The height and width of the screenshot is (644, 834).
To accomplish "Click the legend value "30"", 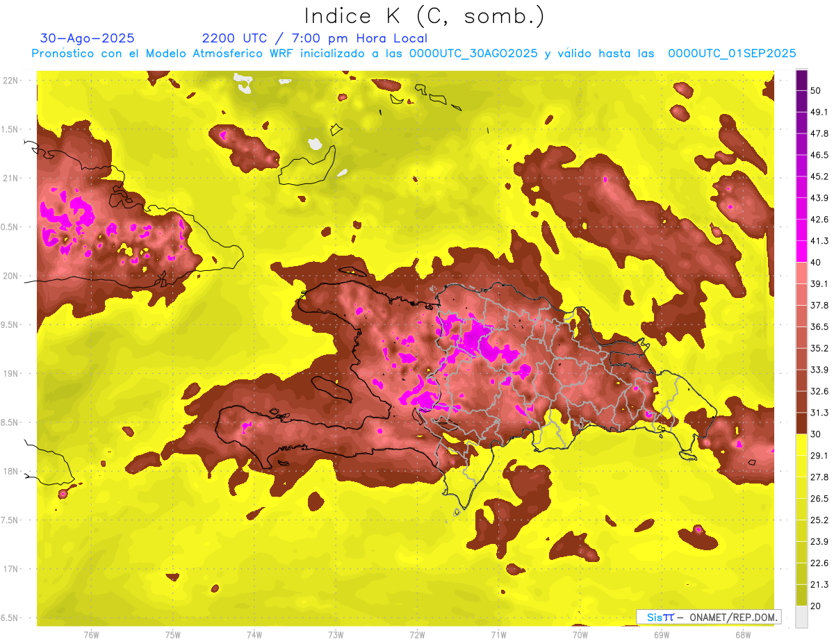I will [x=816, y=434].
